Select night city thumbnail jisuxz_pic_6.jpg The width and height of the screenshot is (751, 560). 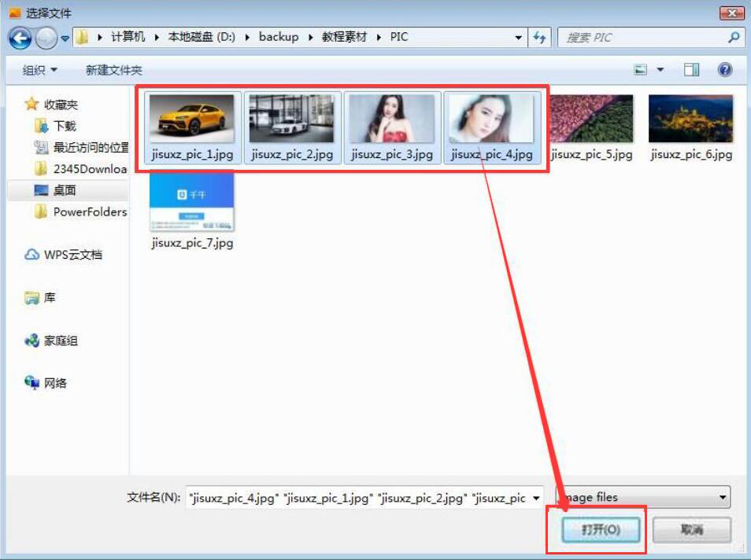point(690,119)
